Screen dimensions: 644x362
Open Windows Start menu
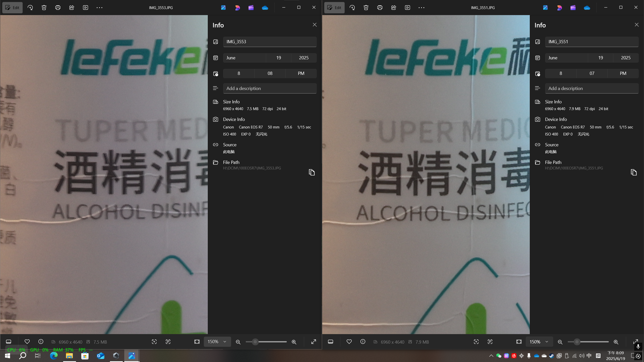point(8,356)
